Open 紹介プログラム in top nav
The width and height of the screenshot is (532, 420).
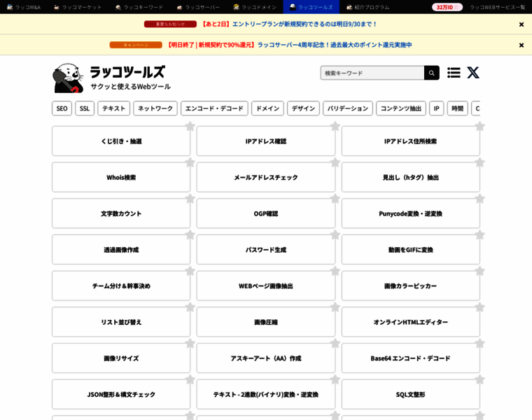click(x=367, y=7)
